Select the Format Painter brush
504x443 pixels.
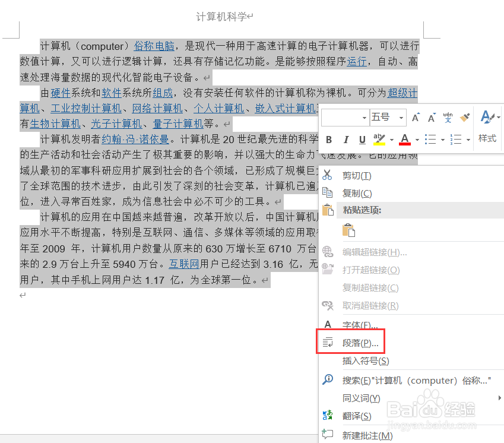(464, 118)
